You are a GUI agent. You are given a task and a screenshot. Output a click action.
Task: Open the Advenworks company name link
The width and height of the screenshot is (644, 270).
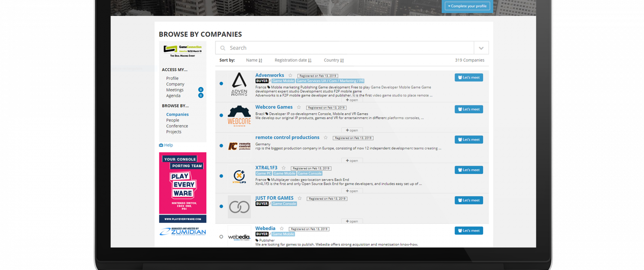[270, 75]
